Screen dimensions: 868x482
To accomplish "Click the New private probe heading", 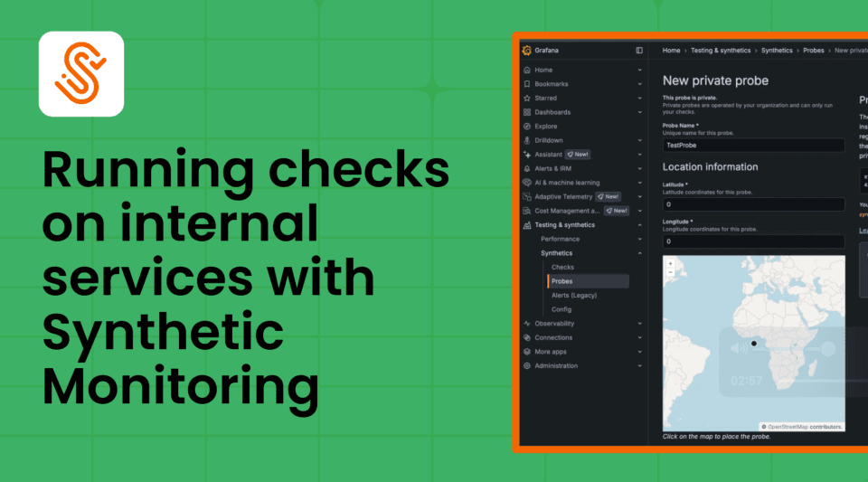I will pos(715,80).
